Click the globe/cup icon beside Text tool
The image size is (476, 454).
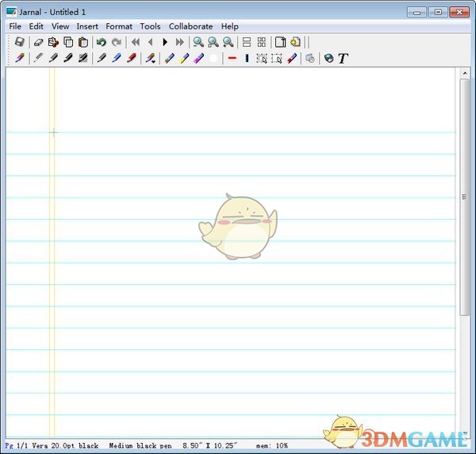click(x=328, y=58)
